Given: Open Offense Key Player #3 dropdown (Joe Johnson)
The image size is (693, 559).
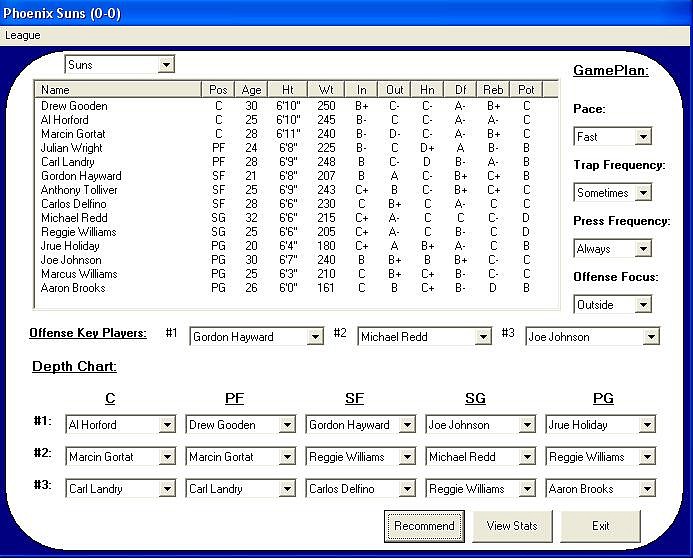Looking at the screenshot, I should 592,337.
